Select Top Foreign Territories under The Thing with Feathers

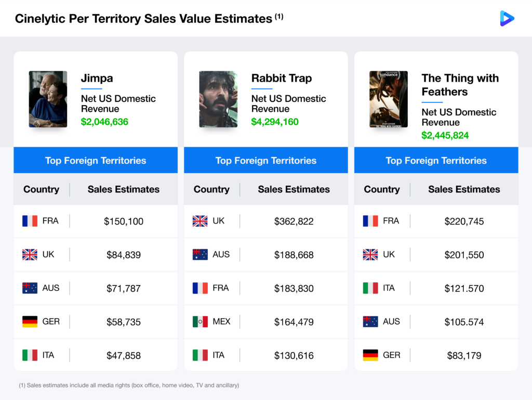pyautogui.click(x=436, y=160)
